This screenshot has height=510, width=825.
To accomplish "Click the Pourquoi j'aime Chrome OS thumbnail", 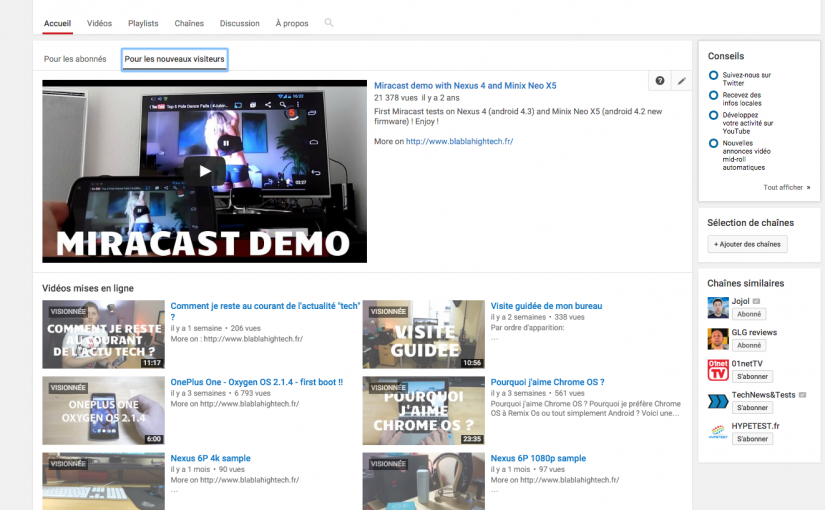I will coord(424,411).
